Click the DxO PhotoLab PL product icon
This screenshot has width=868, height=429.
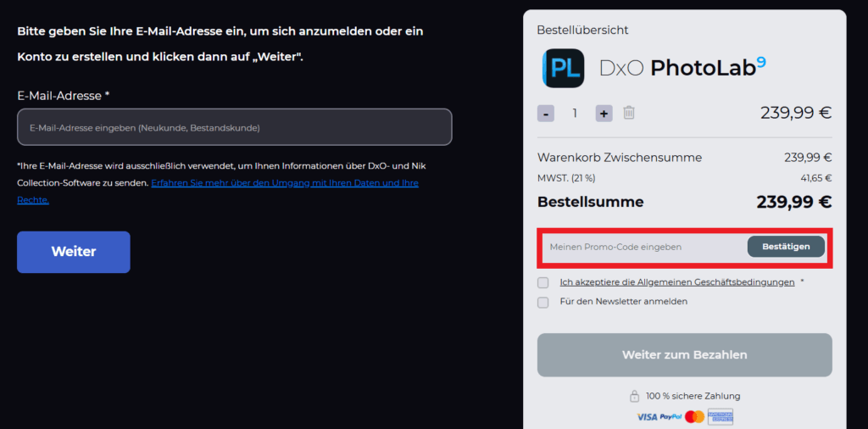563,68
